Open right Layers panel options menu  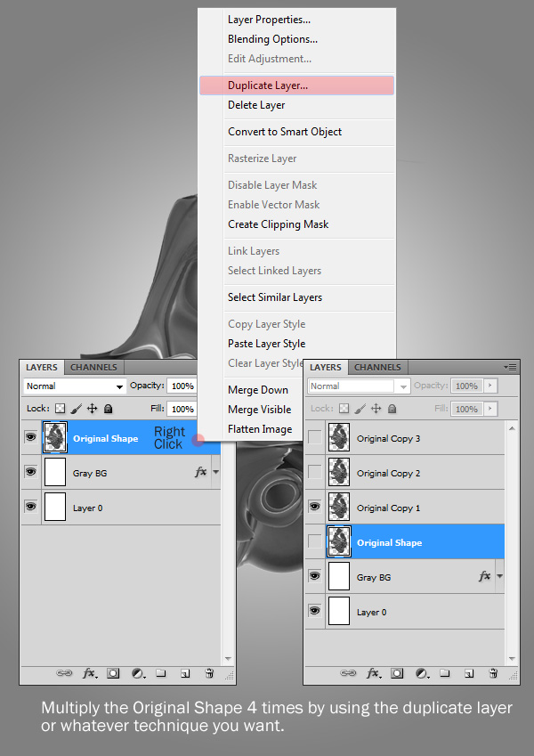(x=510, y=367)
